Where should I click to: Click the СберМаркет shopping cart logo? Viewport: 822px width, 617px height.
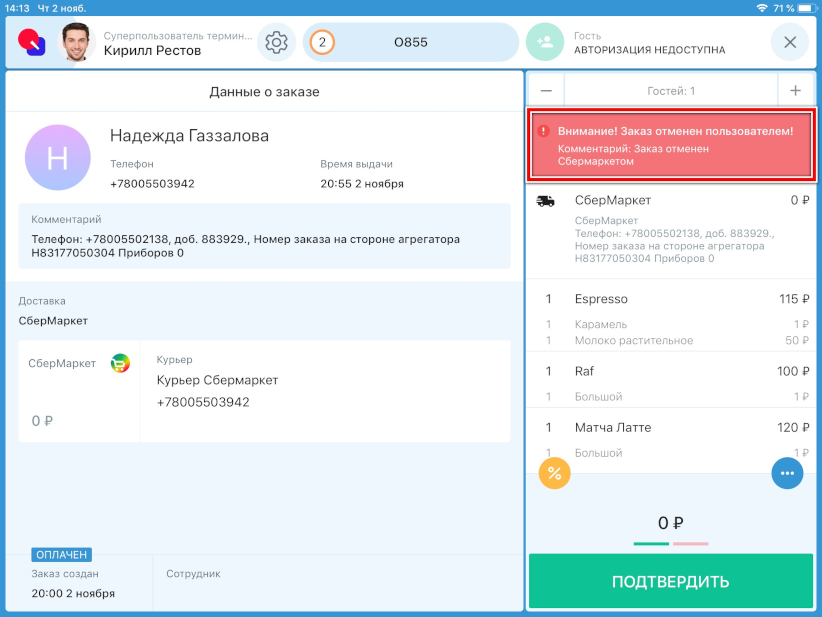click(x=120, y=363)
